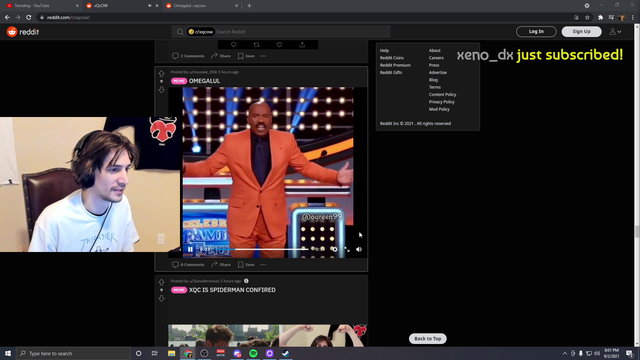
Task: Focus the Search Reddit input field
Action: pos(301,32)
